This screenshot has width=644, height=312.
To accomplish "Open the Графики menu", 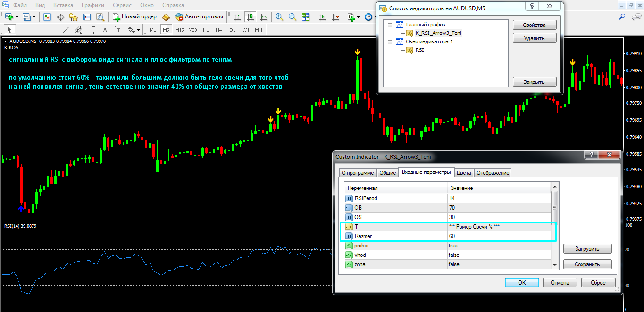I will pyautogui.click(x=92, y=6).
